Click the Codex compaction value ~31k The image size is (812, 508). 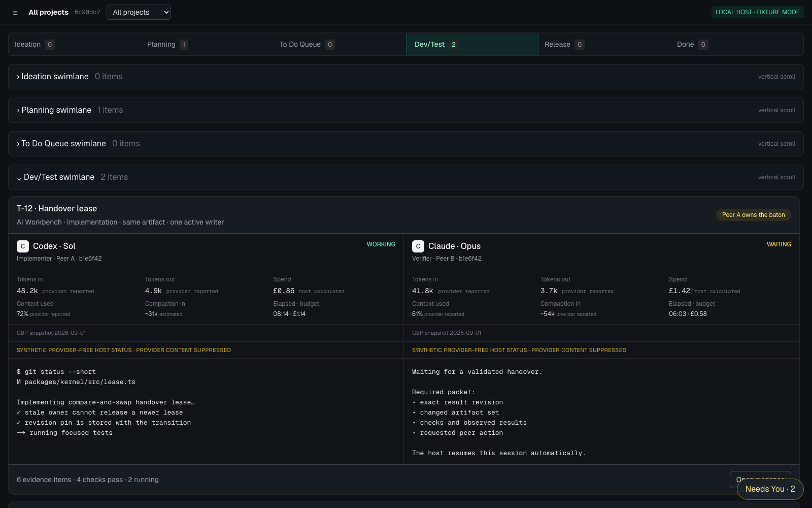(x=151, y=314)
